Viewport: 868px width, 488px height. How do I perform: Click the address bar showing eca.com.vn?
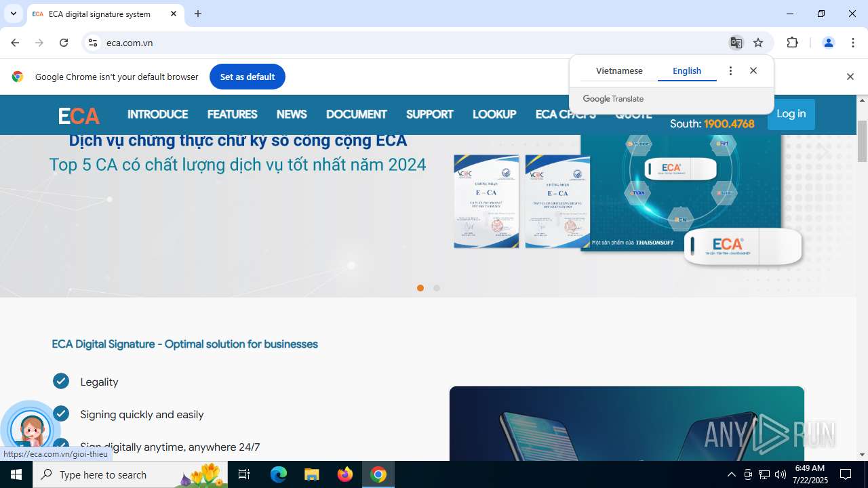pos(407,43)
